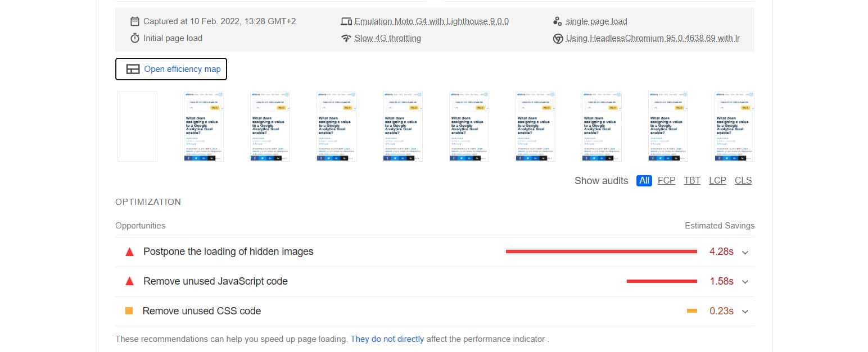Click the 0.23s estimated savings value
The width and height of the screenshot is (868, 352).
click(721, 311)
